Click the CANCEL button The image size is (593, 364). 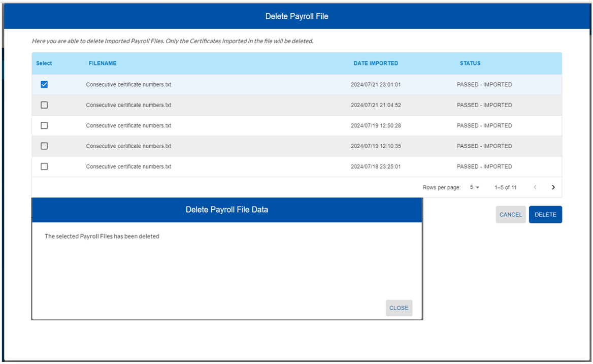coord(510,215)
